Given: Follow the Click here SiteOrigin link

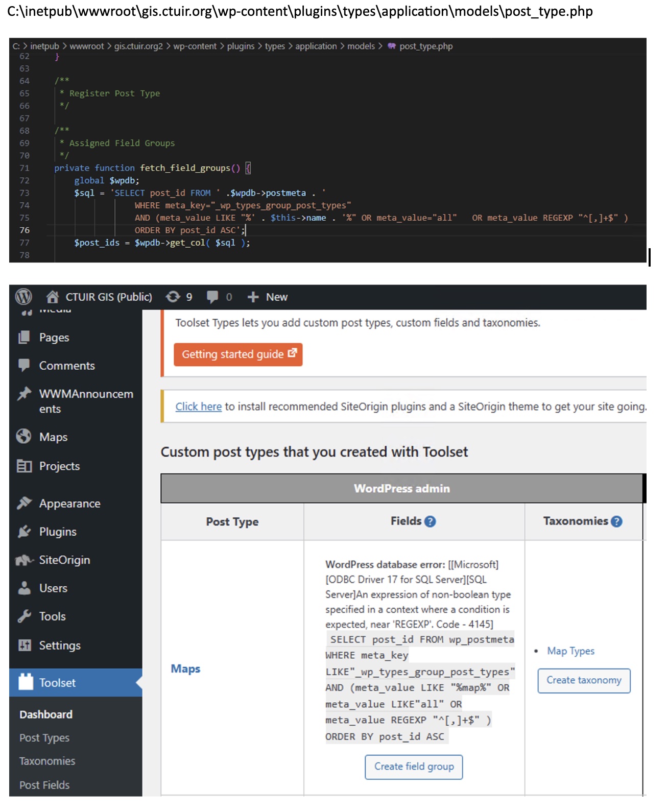Looking at the screenshot, I should 199,407.
